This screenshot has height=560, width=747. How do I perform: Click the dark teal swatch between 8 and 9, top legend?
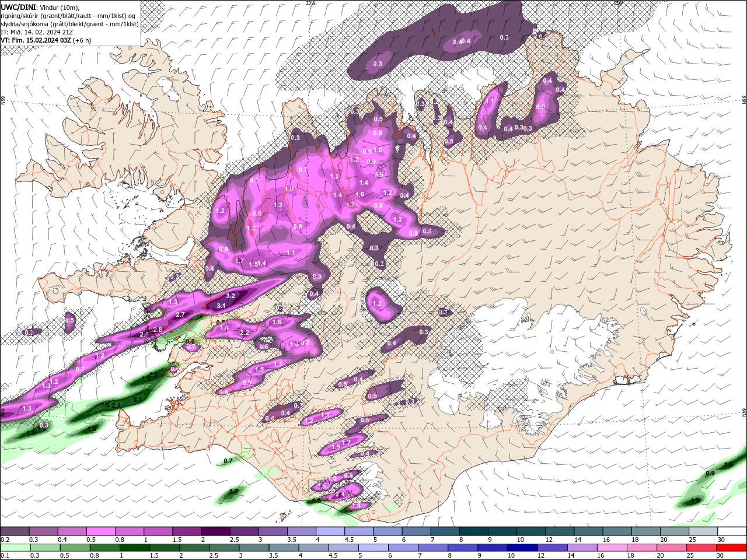pos(474,531)
